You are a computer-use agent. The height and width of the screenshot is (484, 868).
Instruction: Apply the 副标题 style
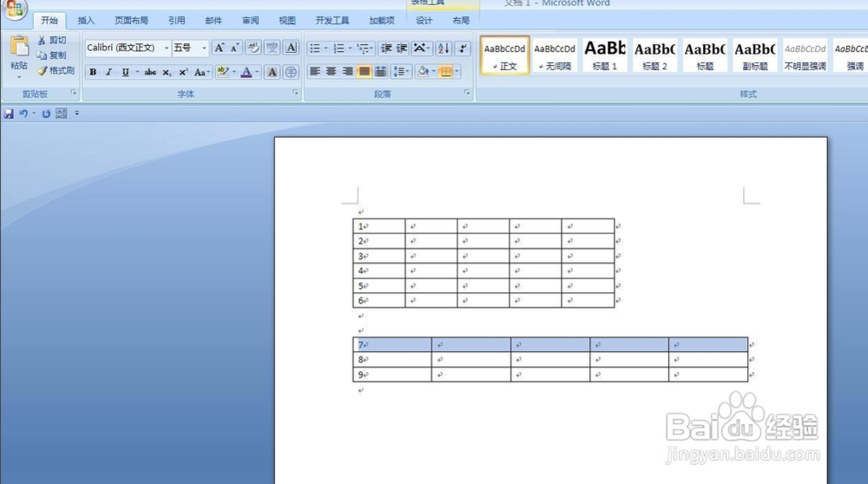pyautogui.click(x=754, y=56)
